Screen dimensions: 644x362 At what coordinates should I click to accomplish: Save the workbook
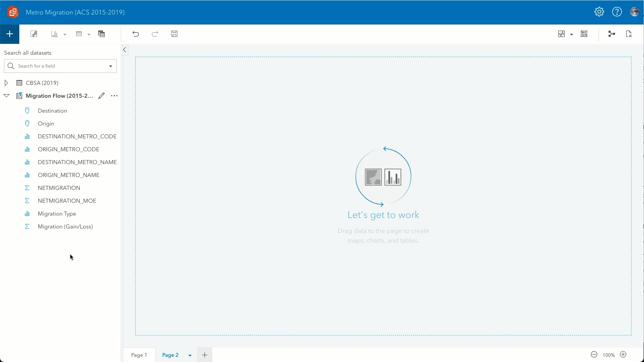174,34
